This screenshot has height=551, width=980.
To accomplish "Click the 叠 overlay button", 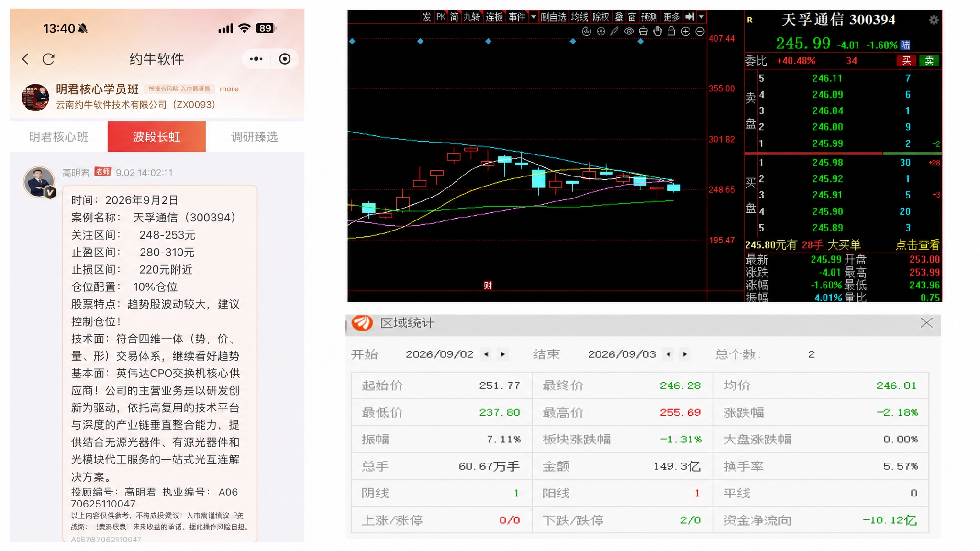I will coord(619,17).
